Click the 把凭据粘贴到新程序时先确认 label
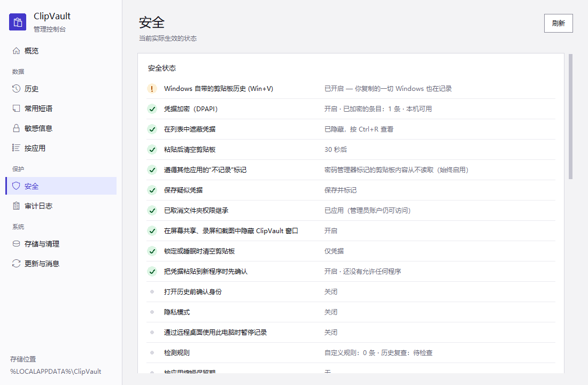The width and height of the screenshot is (588, 385). click(205, 271)
